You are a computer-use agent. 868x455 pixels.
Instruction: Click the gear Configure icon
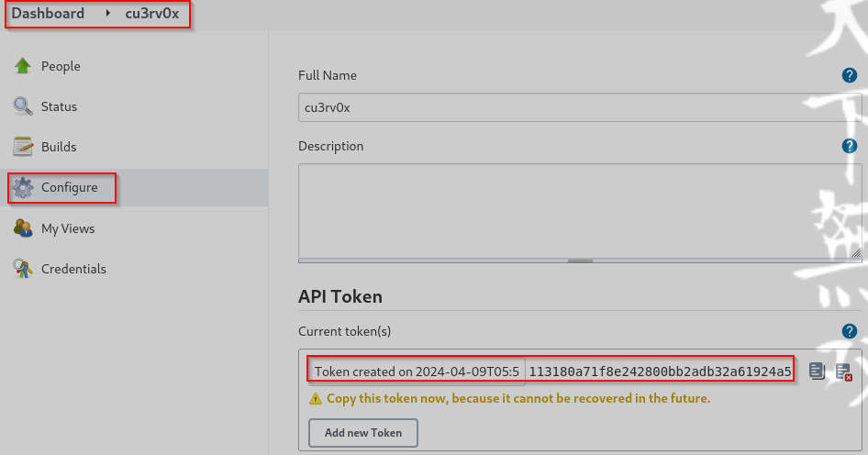[23, 187]
